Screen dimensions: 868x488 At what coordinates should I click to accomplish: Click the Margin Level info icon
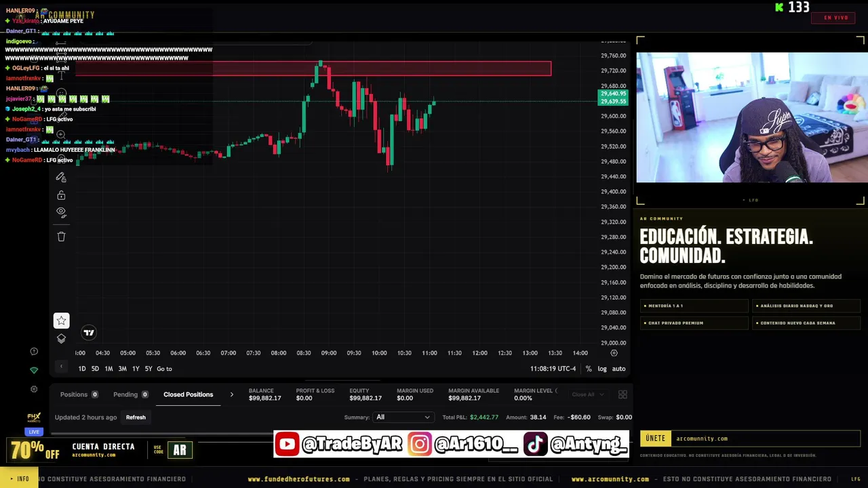(556, 390)
